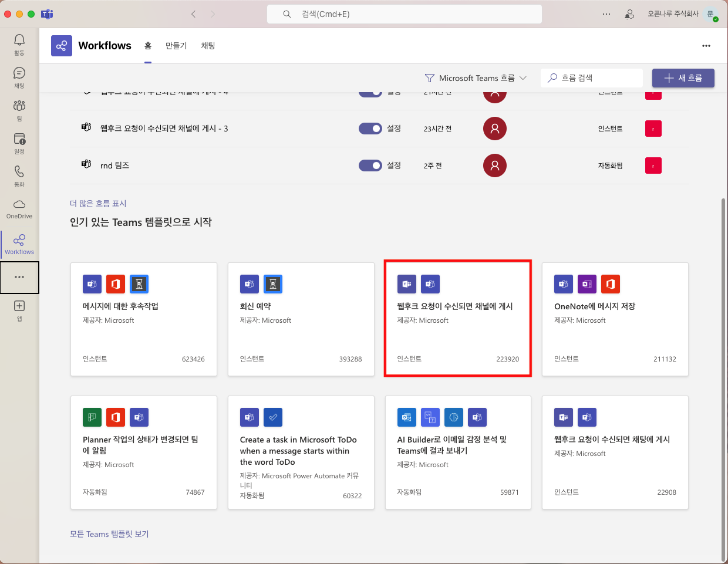The width and height of the screenshot is (728, 564).
Task: Switch to the 만들기 tab
Action: (x=176, y=46)
